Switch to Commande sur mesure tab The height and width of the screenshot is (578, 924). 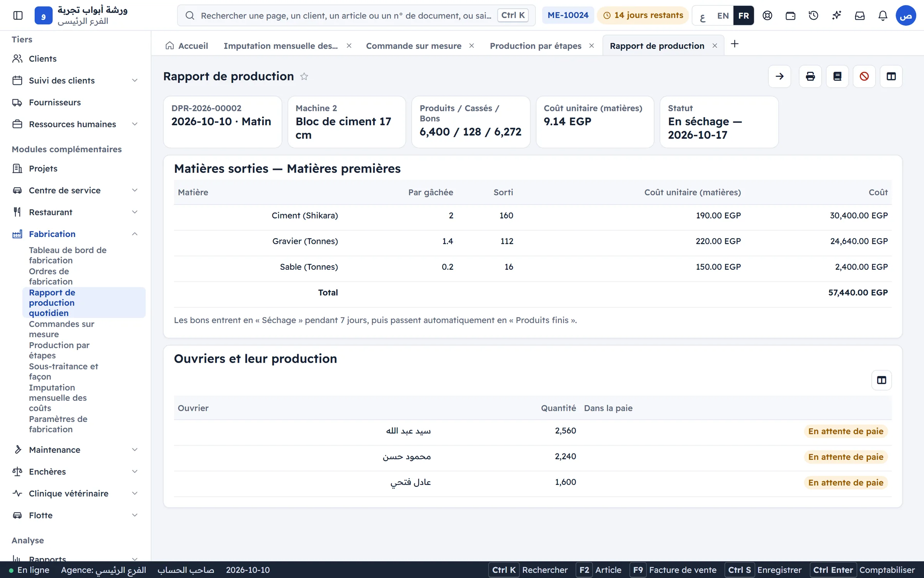413,46
